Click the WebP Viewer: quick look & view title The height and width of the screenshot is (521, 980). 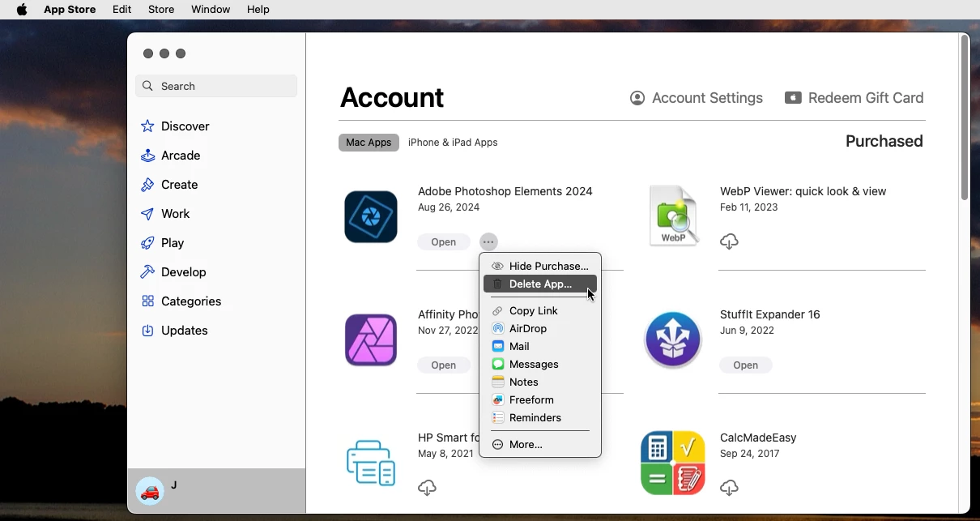pos(803,191)
